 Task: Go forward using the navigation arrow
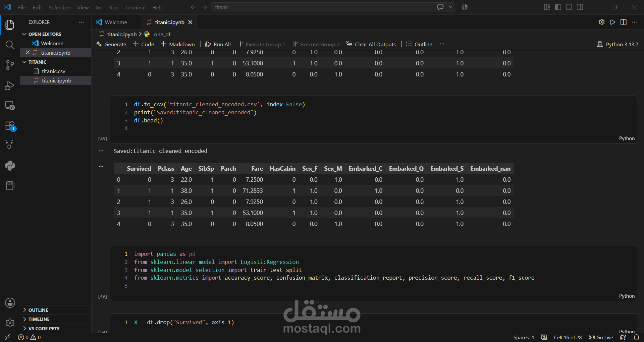coord(204,7)
